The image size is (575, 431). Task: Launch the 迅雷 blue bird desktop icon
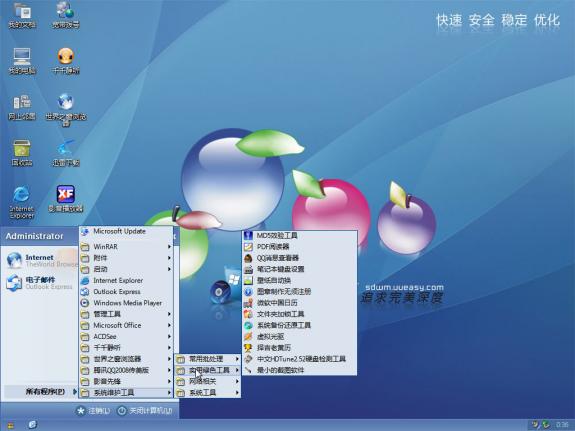pyautogui.click(x=66, y=152)
